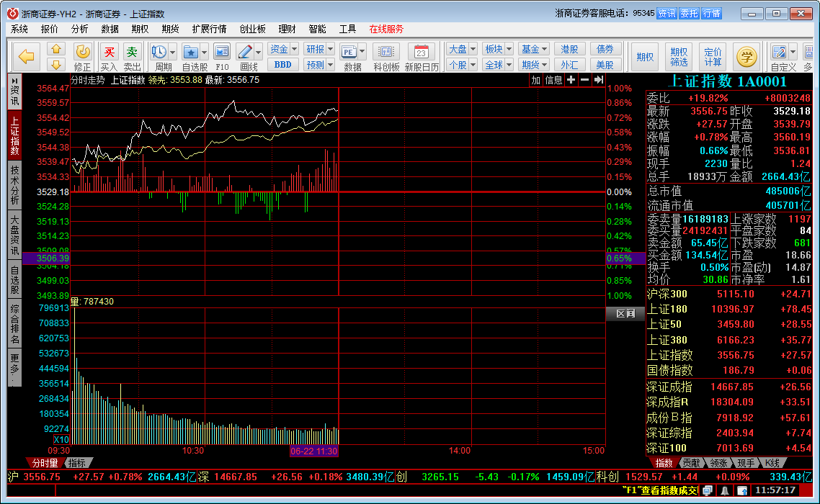
Task: Open the 在线服务 menu
Action: click(386, 30)
